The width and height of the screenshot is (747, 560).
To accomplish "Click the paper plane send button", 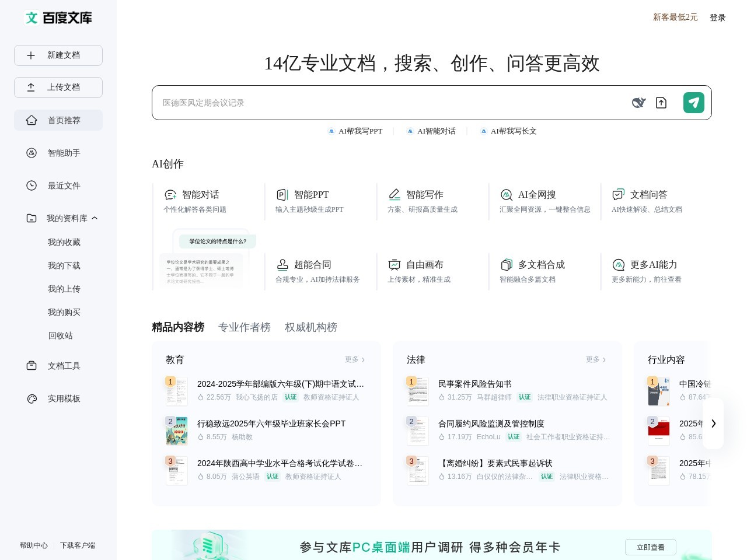I will pyautogui.click(x=694, y=103).
